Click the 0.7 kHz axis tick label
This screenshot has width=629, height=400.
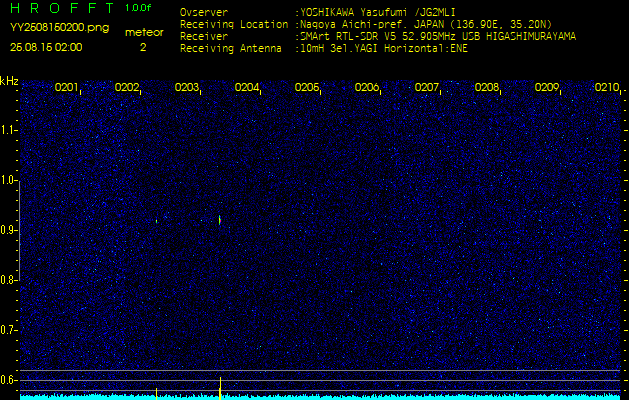coord(8,330)
